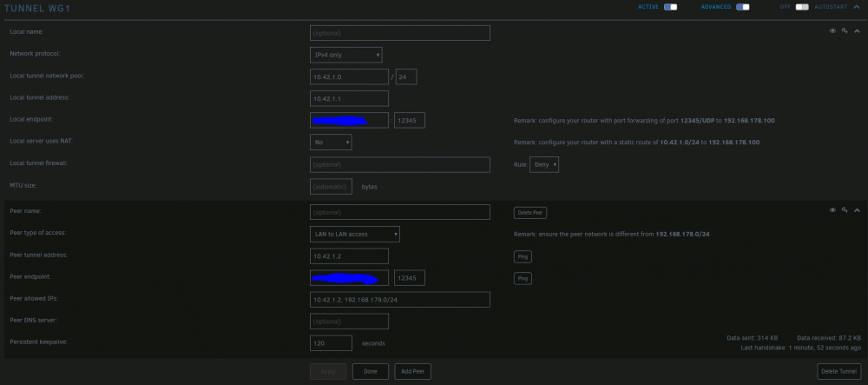
Task: Click the Peer DNS server field
Action: [349, 322]
